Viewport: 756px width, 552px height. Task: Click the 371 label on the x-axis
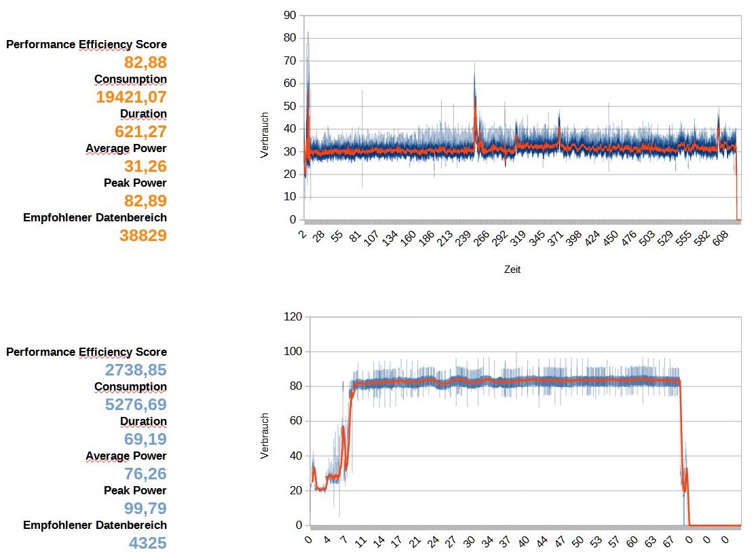(555, 238)
